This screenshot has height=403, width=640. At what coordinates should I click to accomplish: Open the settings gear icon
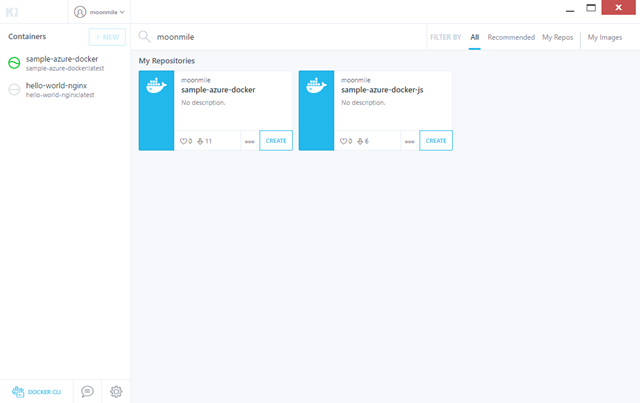coord(116,391)
